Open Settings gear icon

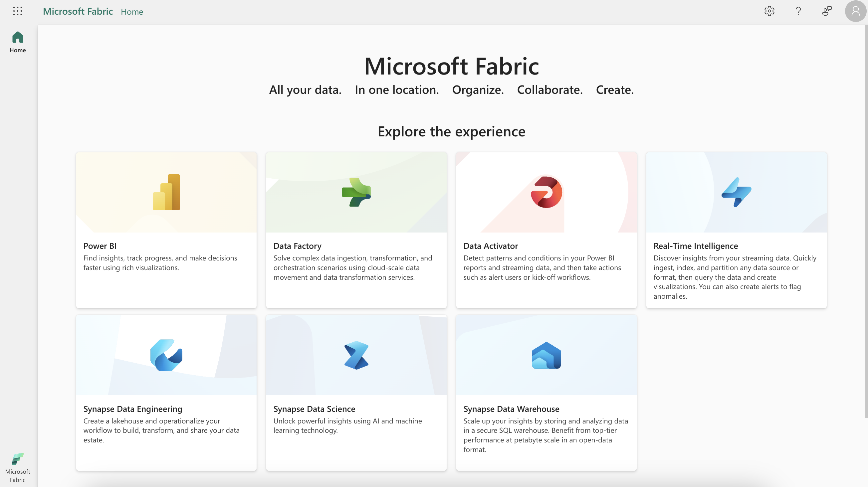769,11
